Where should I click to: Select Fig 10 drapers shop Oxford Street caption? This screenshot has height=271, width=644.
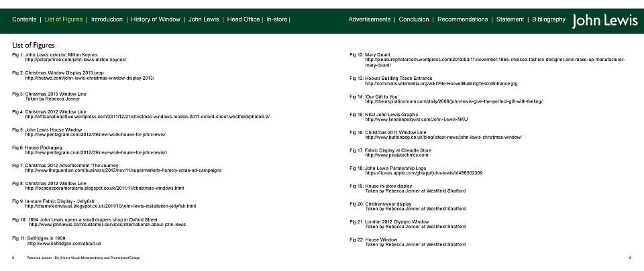point(85,219)
